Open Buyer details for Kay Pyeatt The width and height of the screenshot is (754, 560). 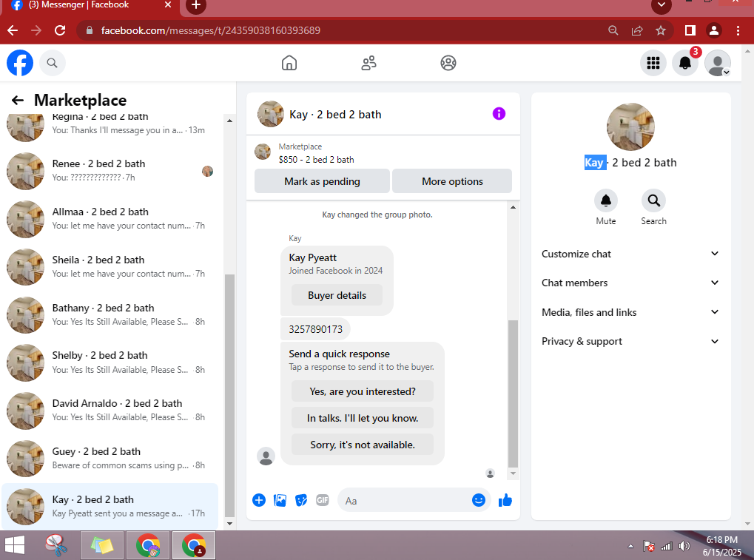point(337,295)
